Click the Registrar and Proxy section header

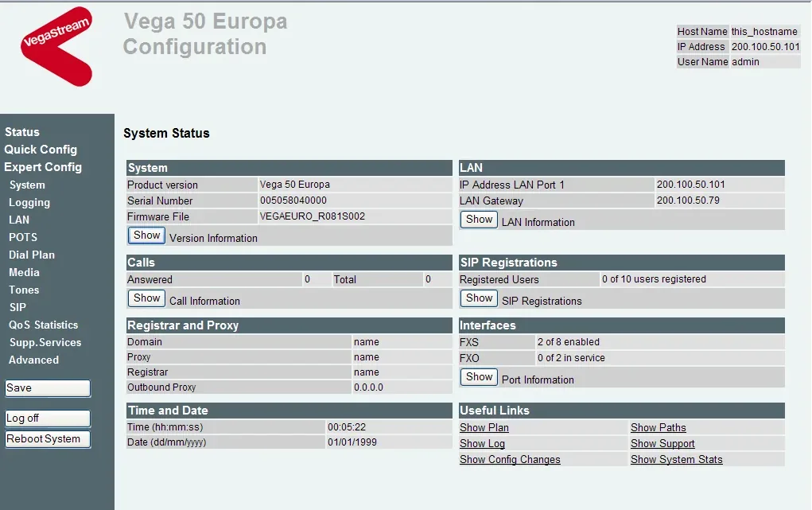click(x=289, y=325)
